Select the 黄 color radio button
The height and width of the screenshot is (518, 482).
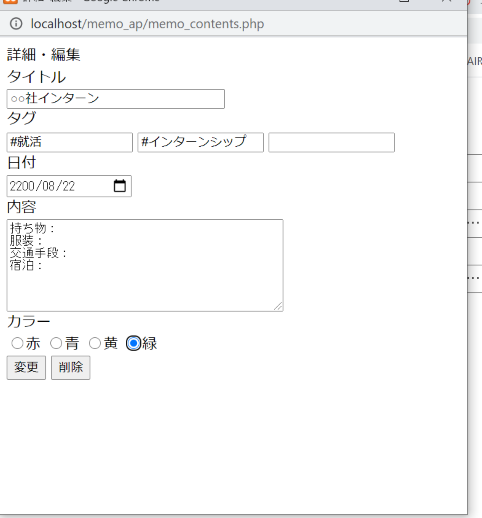click(x=95, y=343)
